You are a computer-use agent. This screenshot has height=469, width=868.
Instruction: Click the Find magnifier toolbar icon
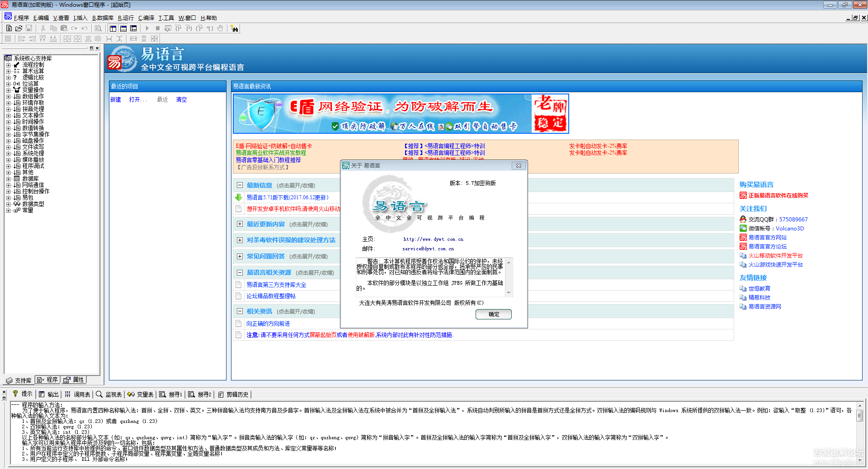[x=98, y=28]
